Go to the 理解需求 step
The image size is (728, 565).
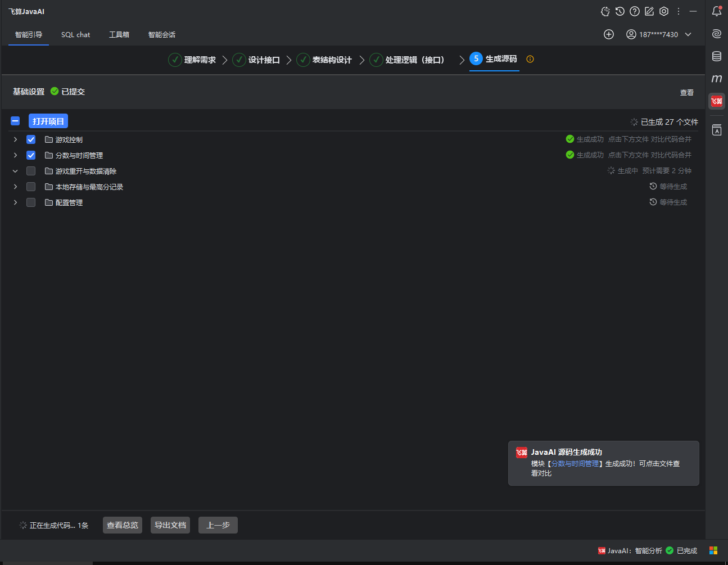tap(192, 60)
